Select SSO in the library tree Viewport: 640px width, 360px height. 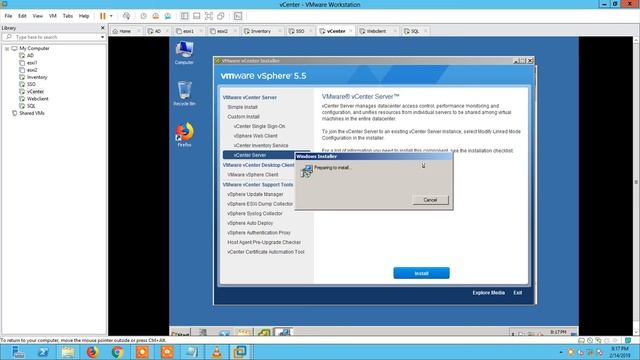click(31, 84)
